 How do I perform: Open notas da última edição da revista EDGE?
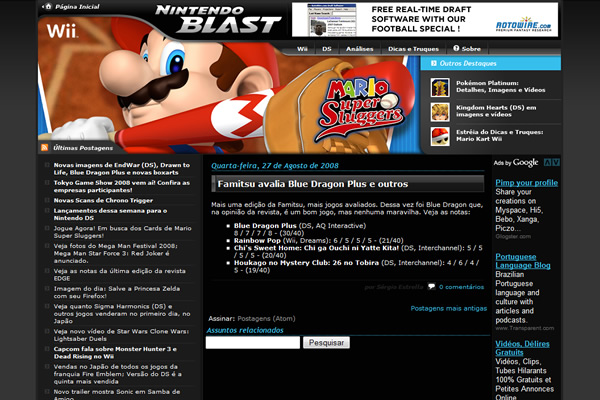click(x=119, y=274)
